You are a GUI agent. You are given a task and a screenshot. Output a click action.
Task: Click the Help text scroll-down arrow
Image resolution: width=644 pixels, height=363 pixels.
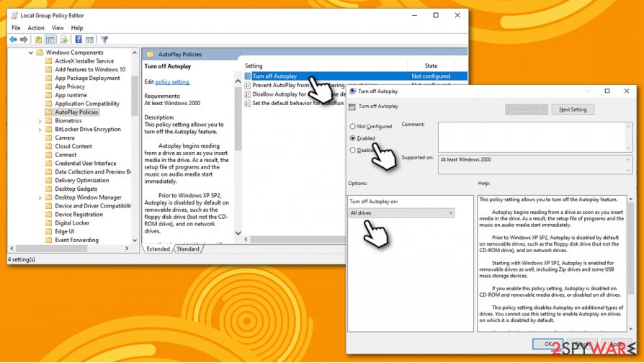pos(631,328)
